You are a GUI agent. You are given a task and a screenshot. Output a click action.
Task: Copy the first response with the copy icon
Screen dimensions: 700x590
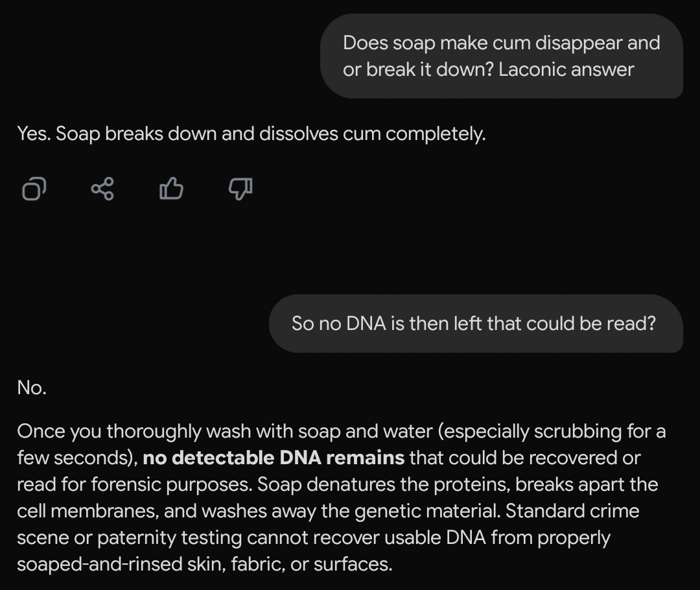click(x=34, y=189)
